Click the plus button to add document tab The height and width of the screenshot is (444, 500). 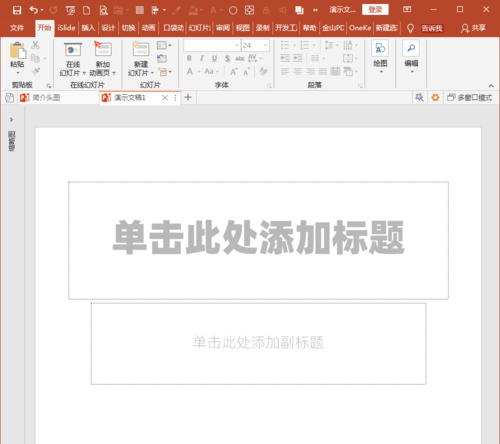tap(188, 97)
